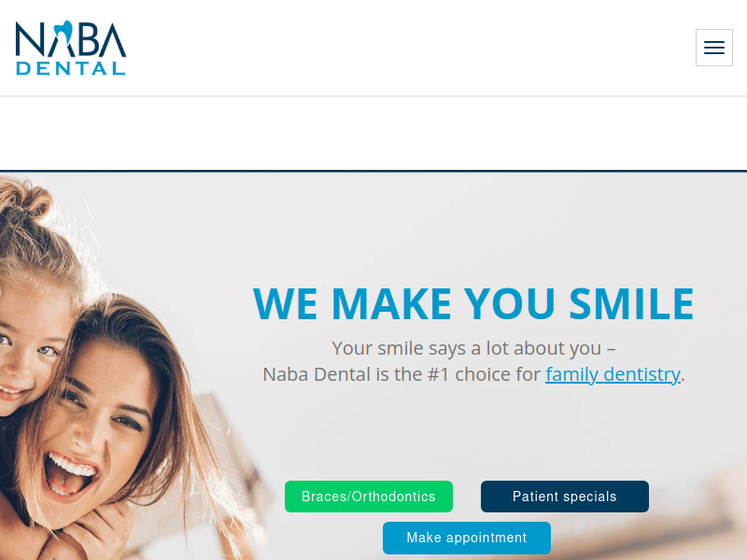This screenshot has height=560, width=747.
Task: Follow the family dentistry link
Action: click(x=613, y=374)
